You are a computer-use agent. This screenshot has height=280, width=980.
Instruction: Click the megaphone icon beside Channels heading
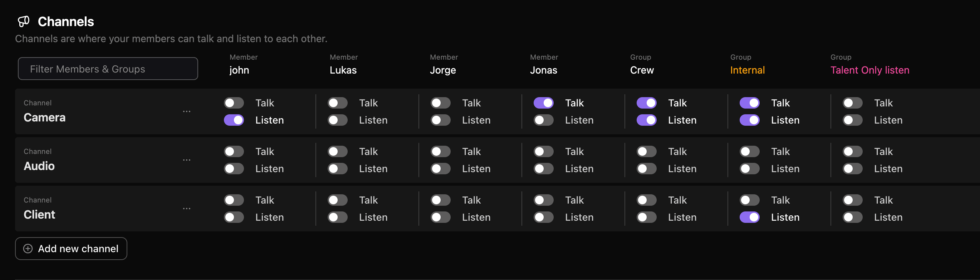tap(24, 22)
